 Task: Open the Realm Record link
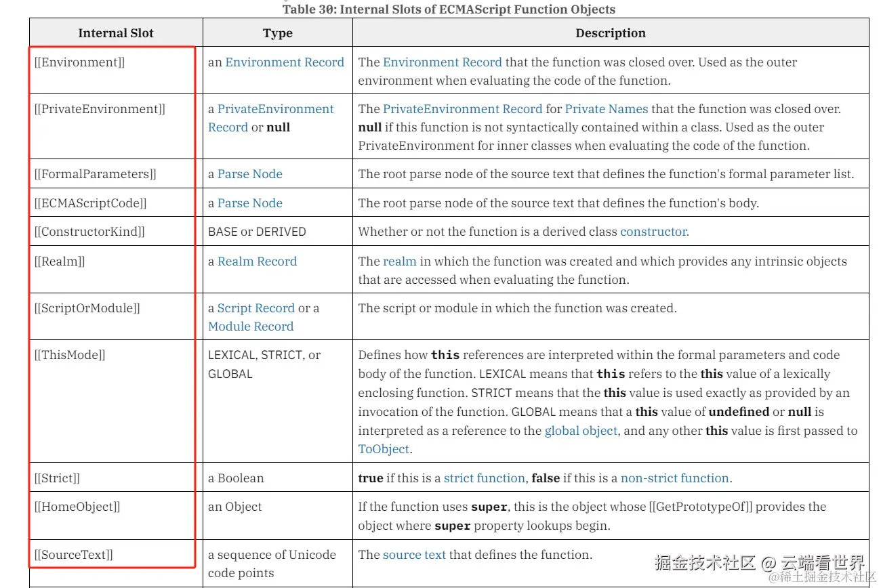(x=258, y=261)
